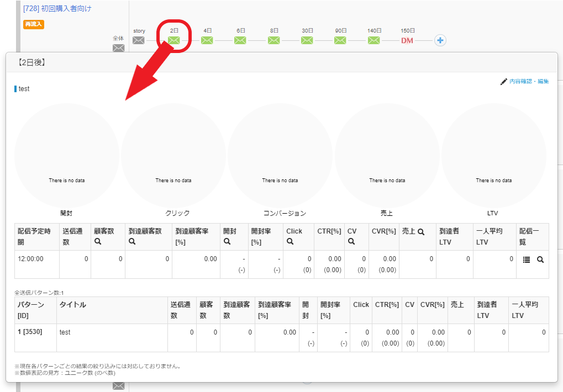Click magnifier beside 売上 header
The image size is (563, 392).
pyautogui.click(x=421, y=232)
